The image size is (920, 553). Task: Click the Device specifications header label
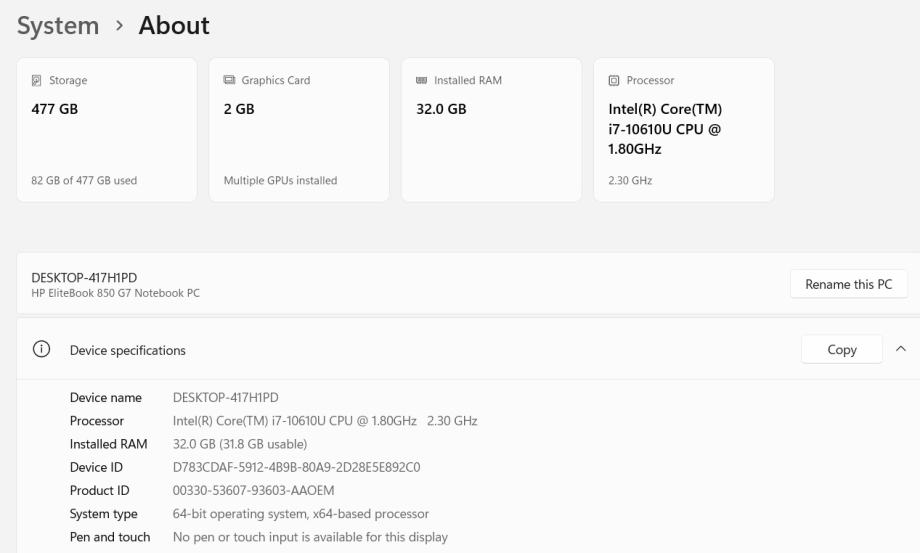(x=127, y=350)
